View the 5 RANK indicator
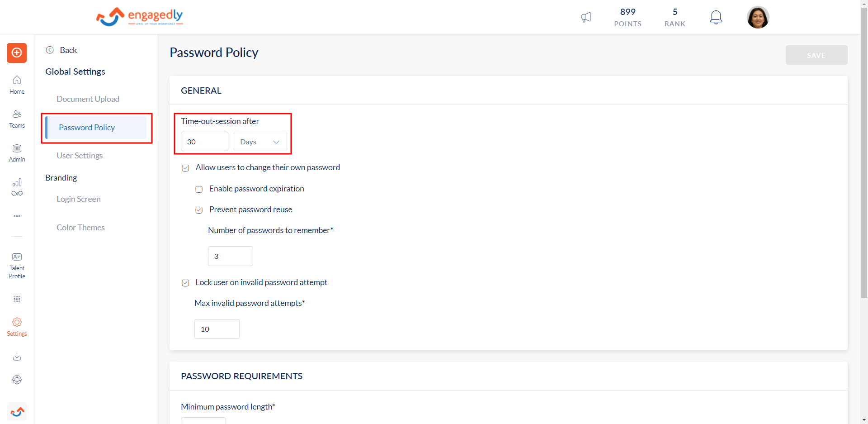The image size is (868, 424). (x=675, y=17)
